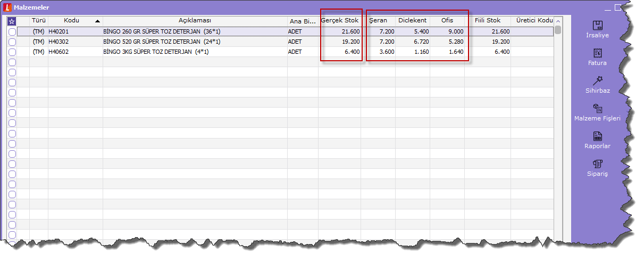Click the Ana Bi... column header
This screenshot has width=644, height=260.
(x=303, y=21)
